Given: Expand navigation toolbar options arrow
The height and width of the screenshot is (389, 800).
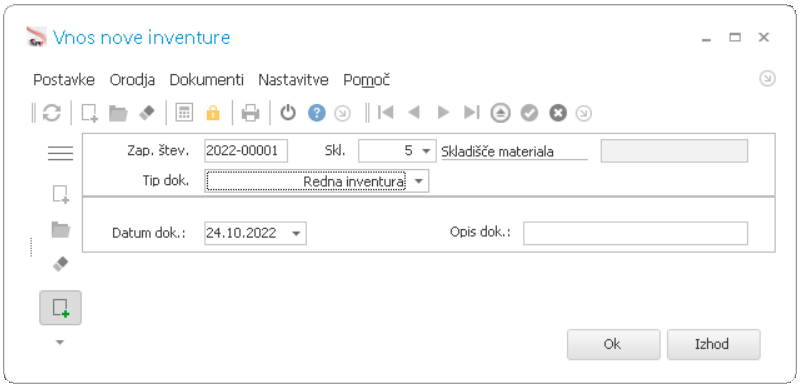Looking at the screenshot, I should (584, 113).
